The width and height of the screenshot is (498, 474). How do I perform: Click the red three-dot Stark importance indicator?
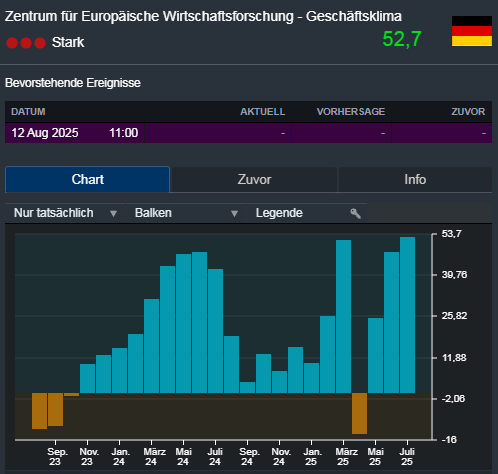[x=26, y=43]
